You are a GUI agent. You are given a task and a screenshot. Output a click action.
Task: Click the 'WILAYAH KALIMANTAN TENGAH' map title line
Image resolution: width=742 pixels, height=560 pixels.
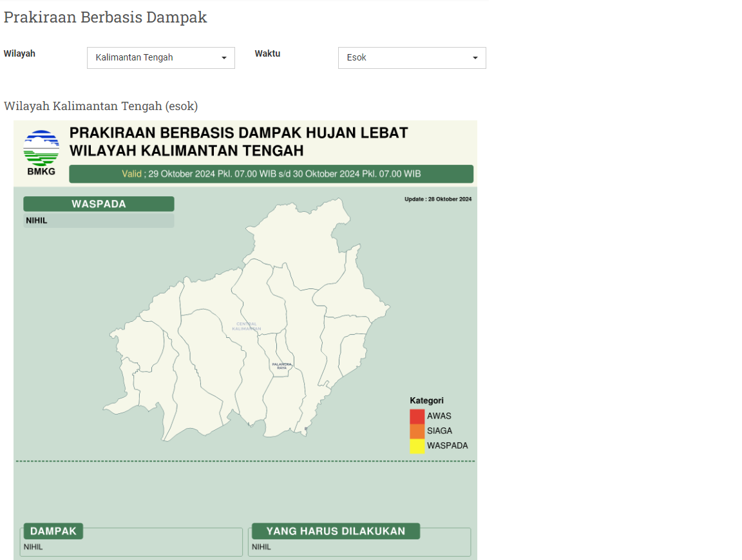click(x=186, y=151)
